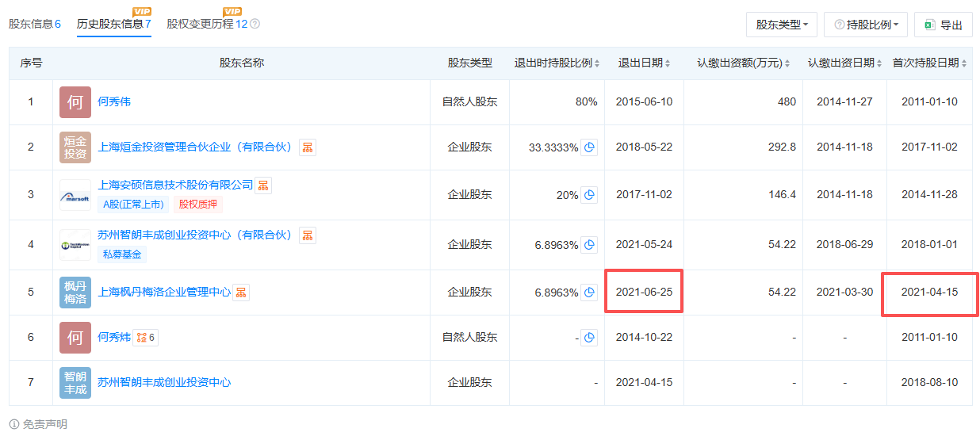Viewport: 980px width, 436px height.
Task: Click the 292.8 contribution amount cell
Action: point(782,147)
